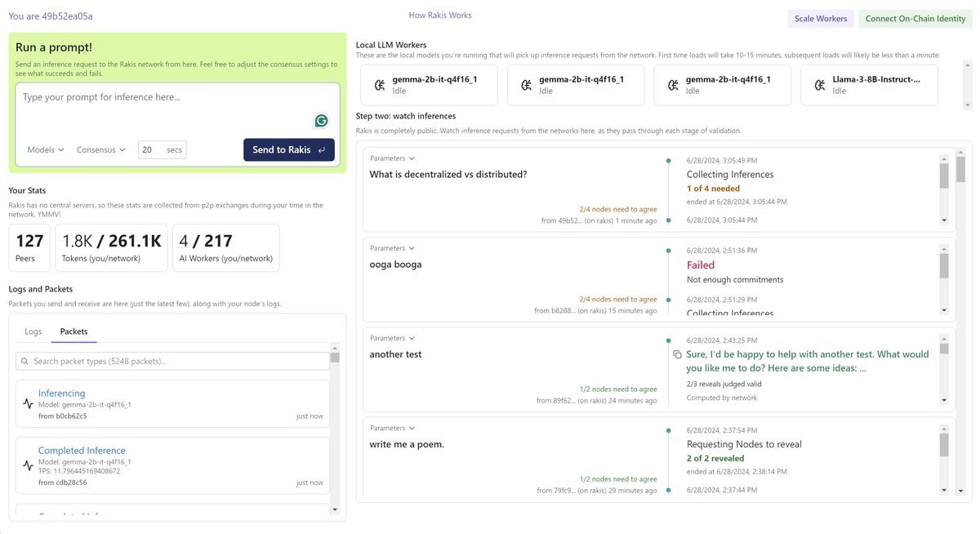Image resolution: width=980 pixels, height=534 pixels.
Task: Copy the 'another test' inference result
Action: coord(677,354)
